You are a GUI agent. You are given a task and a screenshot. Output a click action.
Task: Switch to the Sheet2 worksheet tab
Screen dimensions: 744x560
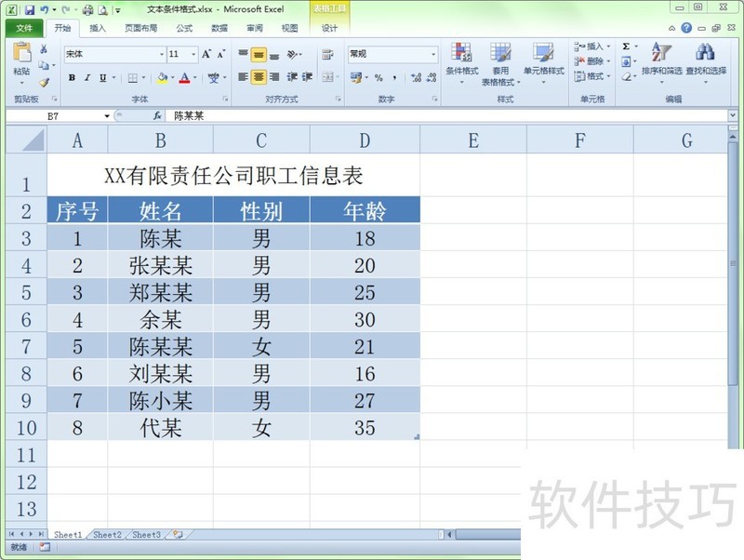click(107, 534)
